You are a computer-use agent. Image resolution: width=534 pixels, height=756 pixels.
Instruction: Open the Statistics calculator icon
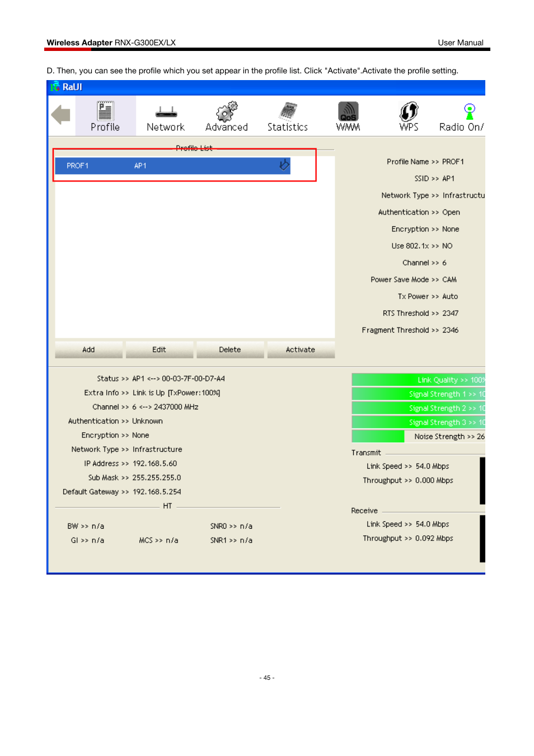[288, 111]
